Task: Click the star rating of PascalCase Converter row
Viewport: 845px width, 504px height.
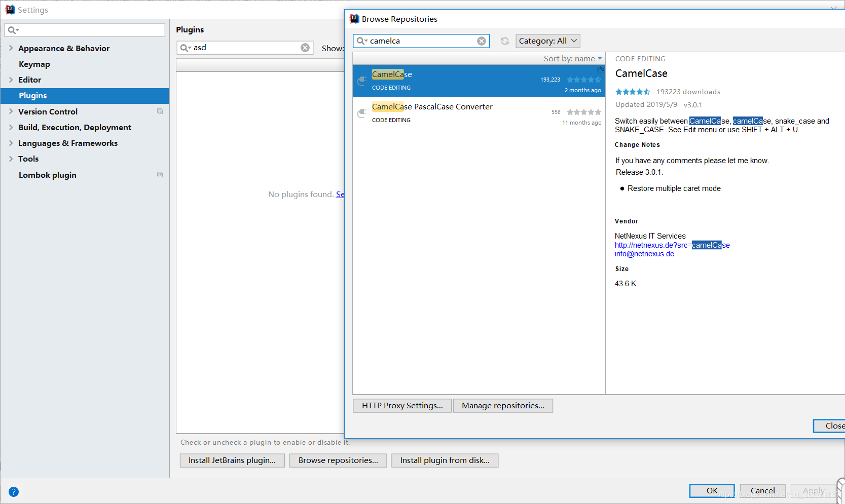Action: [584, 112]
